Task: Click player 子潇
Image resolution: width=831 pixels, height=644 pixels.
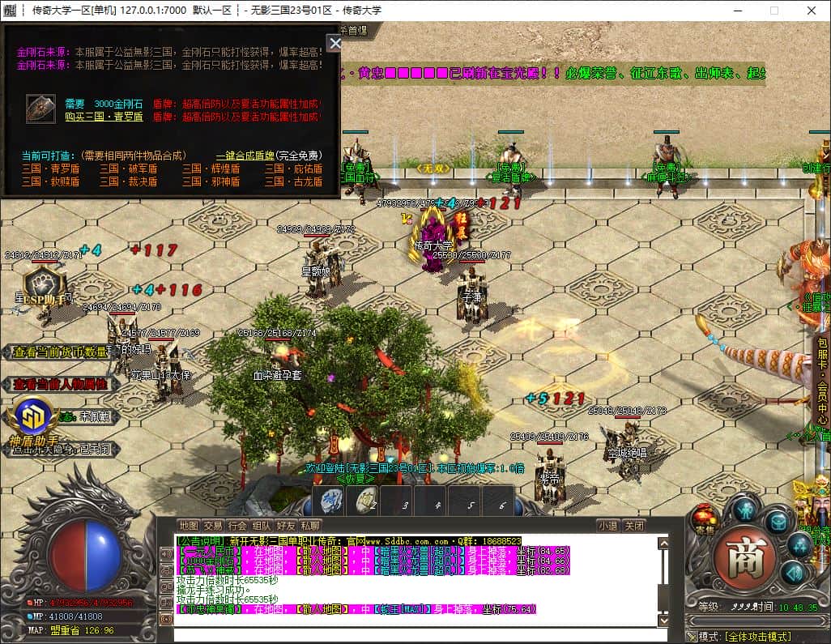Action: coord(471,295)
